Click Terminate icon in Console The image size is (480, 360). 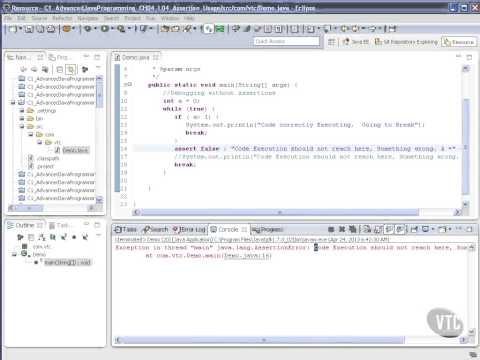(x=331, y=229)
